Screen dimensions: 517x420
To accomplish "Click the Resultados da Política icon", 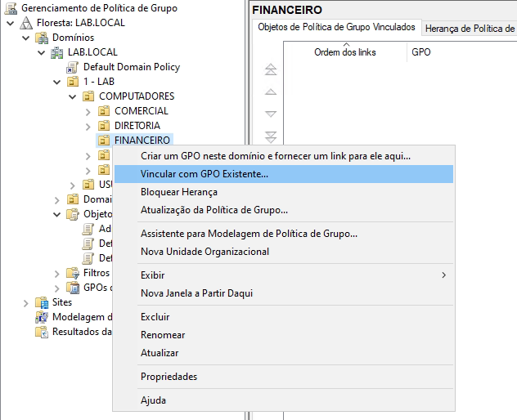I will 42,332.
